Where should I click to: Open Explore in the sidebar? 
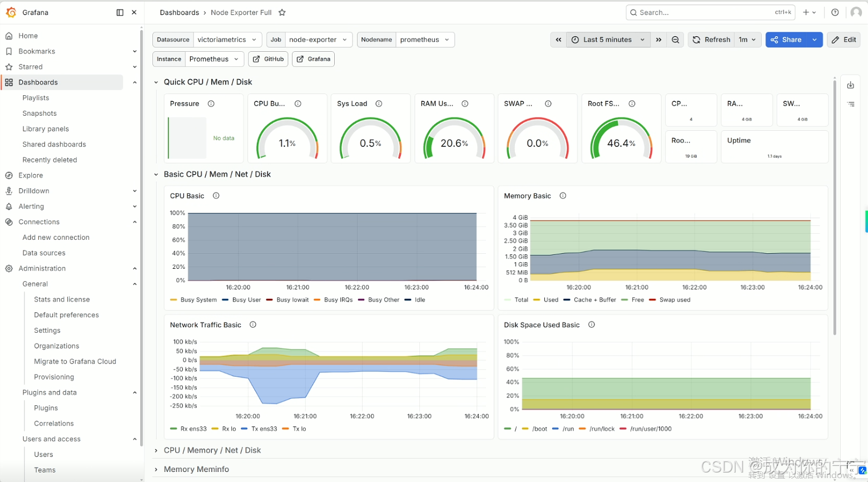coord(31,175)
